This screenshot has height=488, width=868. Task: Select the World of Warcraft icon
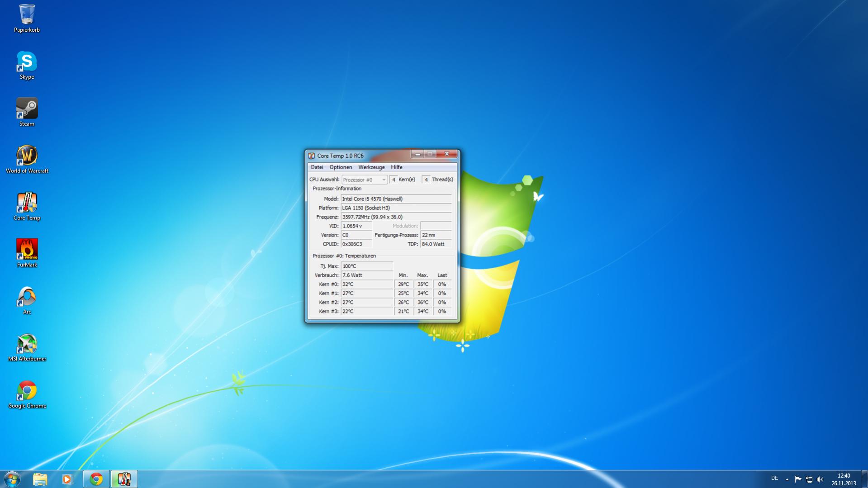click(27, 159)
